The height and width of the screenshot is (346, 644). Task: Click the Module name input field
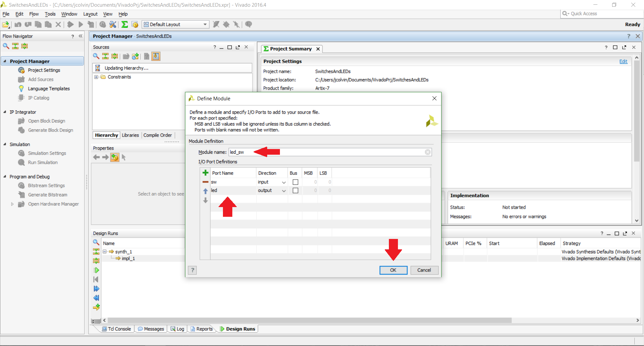point(330,152)
